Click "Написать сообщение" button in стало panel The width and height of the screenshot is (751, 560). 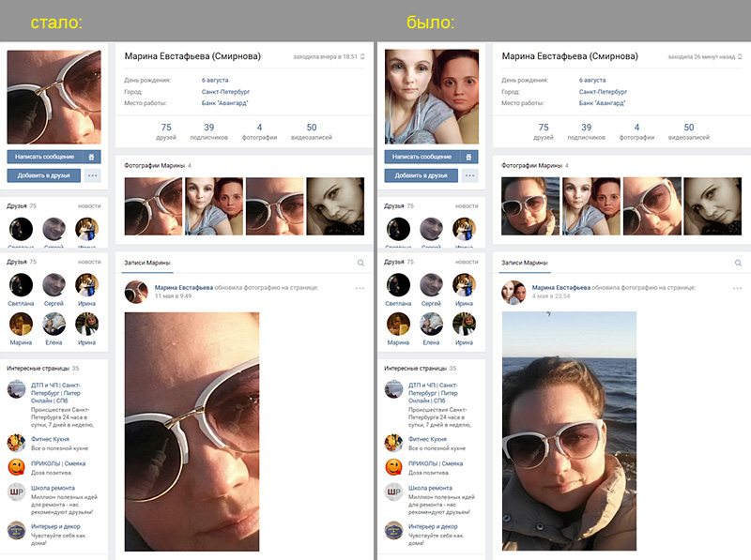click(44, 157)
